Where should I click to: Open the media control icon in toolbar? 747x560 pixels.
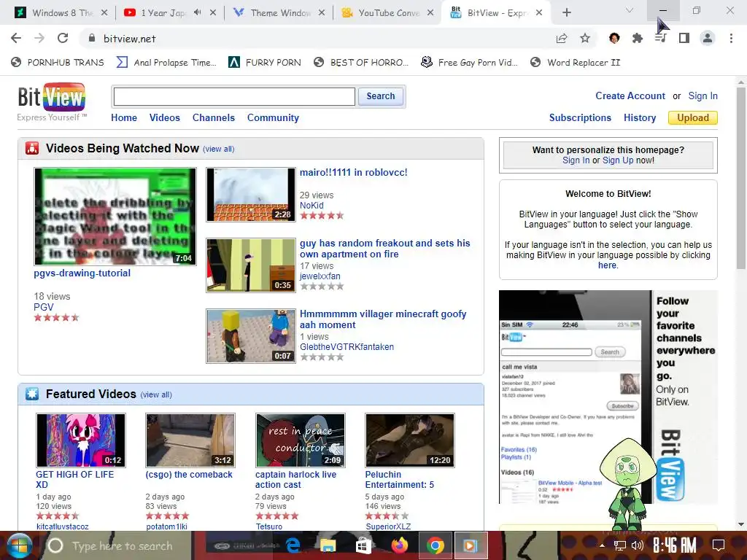coord(661,39)
